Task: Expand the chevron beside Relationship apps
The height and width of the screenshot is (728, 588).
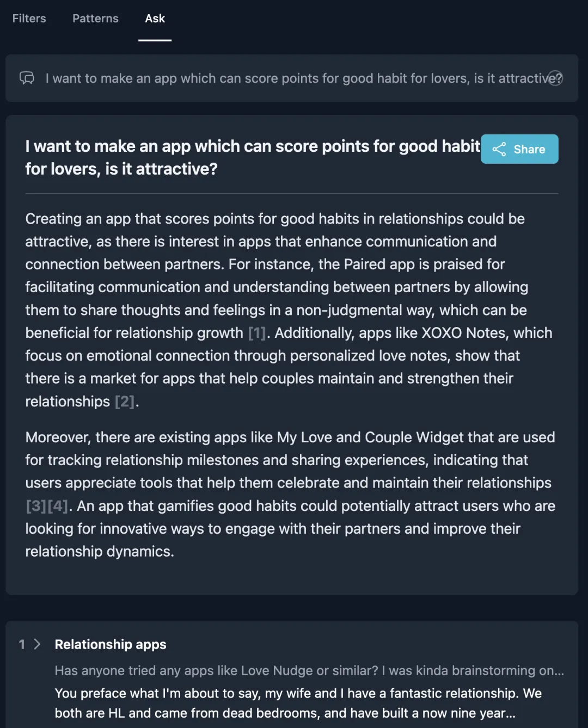Action: point(37,644)
